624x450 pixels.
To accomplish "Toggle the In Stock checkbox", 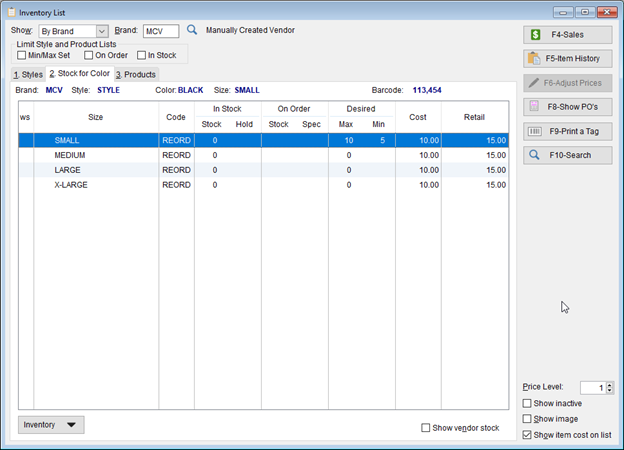I will click(142, 55).
